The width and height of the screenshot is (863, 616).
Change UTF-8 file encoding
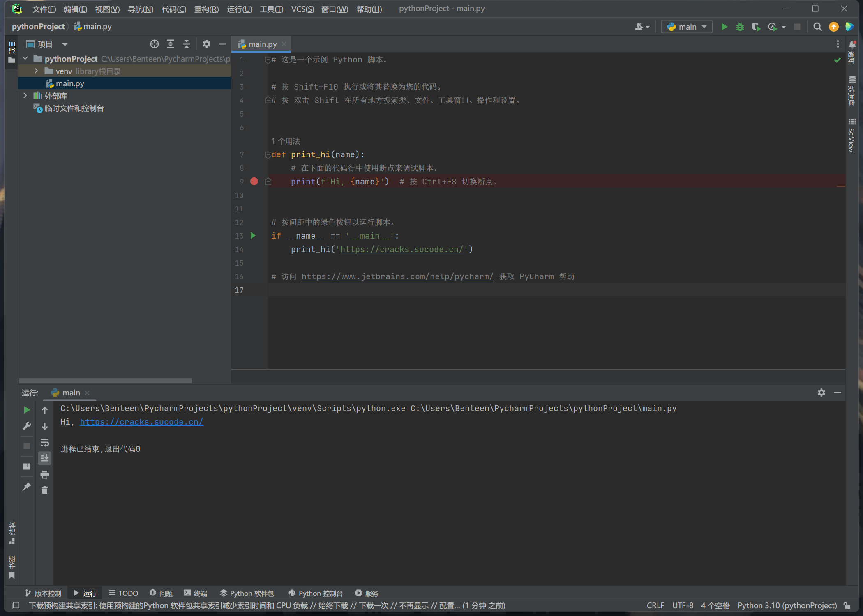point(683,606)
